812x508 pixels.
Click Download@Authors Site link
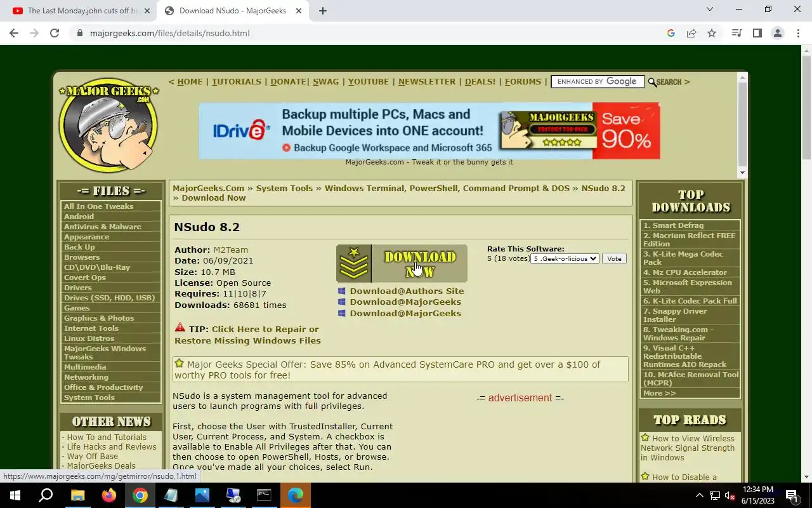pyautogui.click(x=407, y=291)
